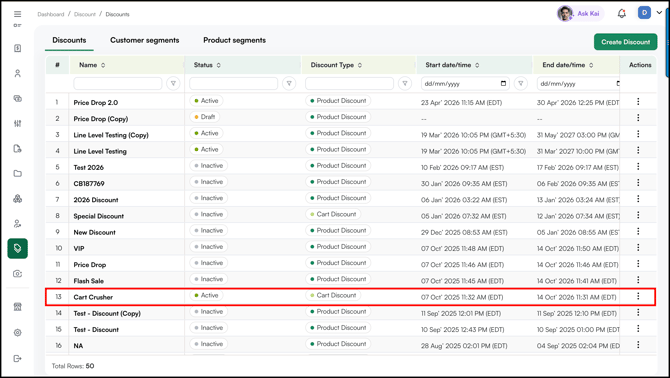
Task: Go to Discount breadcrumb link
Action: (x=85, y=14)
